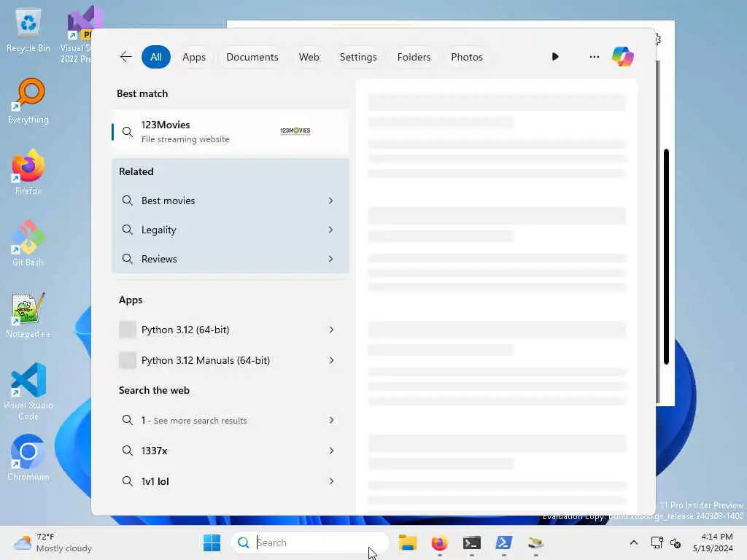Open the 123Movies best match result

(x=230, y=132)
